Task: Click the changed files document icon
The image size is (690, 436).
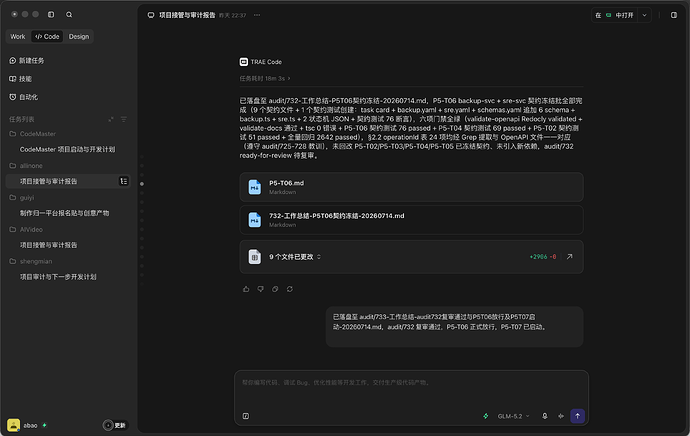Action: (254, 257)
